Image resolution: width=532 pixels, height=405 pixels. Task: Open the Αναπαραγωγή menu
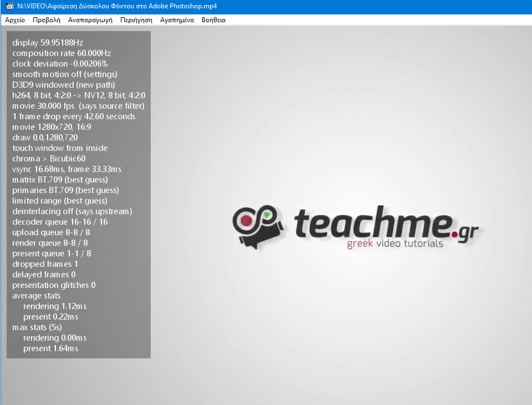90,20
